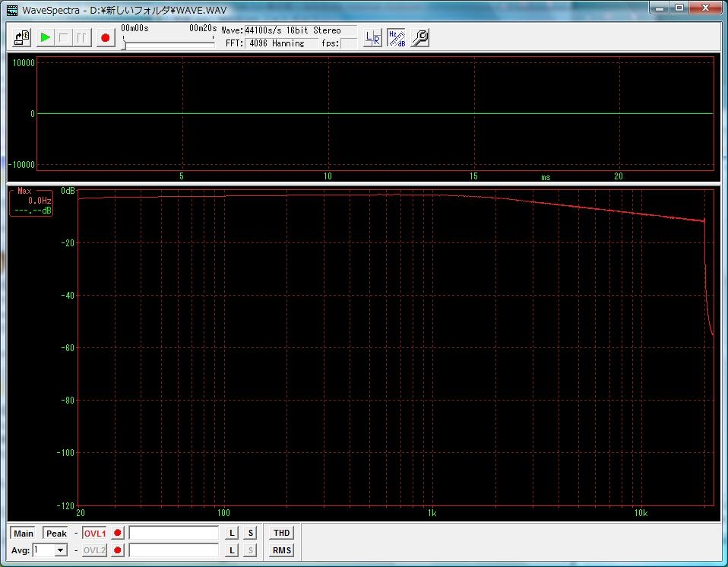Click the OVL2 overlay name input field
This screenshot has height=567, width=728.
(174, 550)
